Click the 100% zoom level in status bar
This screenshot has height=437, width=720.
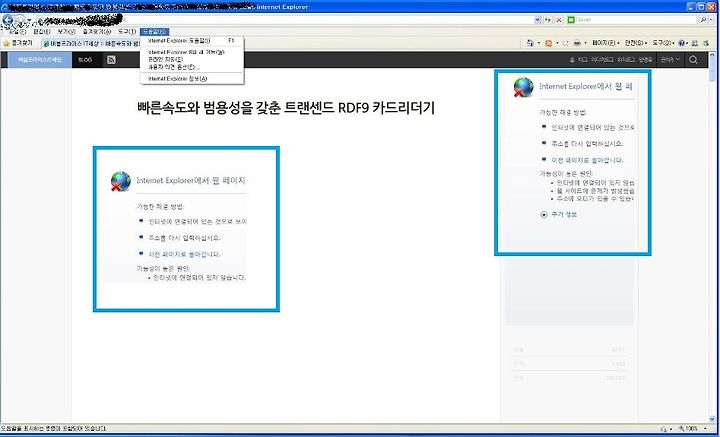point(688,428)
